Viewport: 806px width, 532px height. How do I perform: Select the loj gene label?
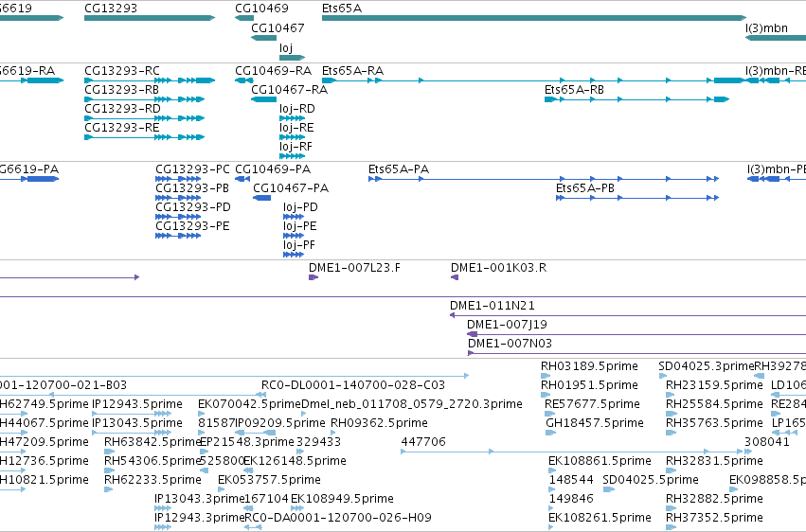coord(286,47)
